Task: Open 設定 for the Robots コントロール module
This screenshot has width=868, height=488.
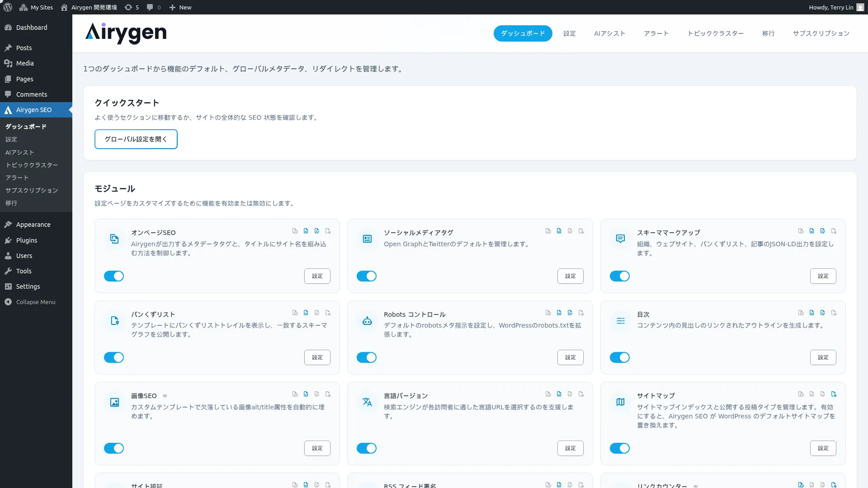Action: coord(570,357)
